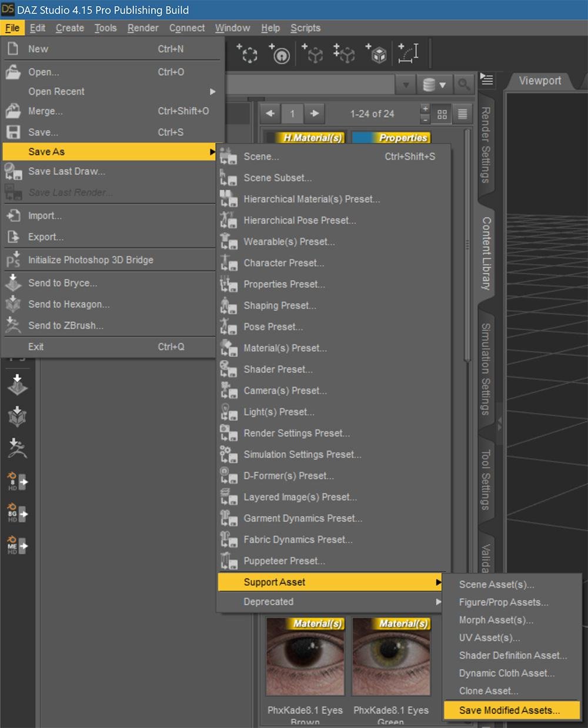Open the Help menu
Viewport: 588px width, 728px height.
[270, 28]
